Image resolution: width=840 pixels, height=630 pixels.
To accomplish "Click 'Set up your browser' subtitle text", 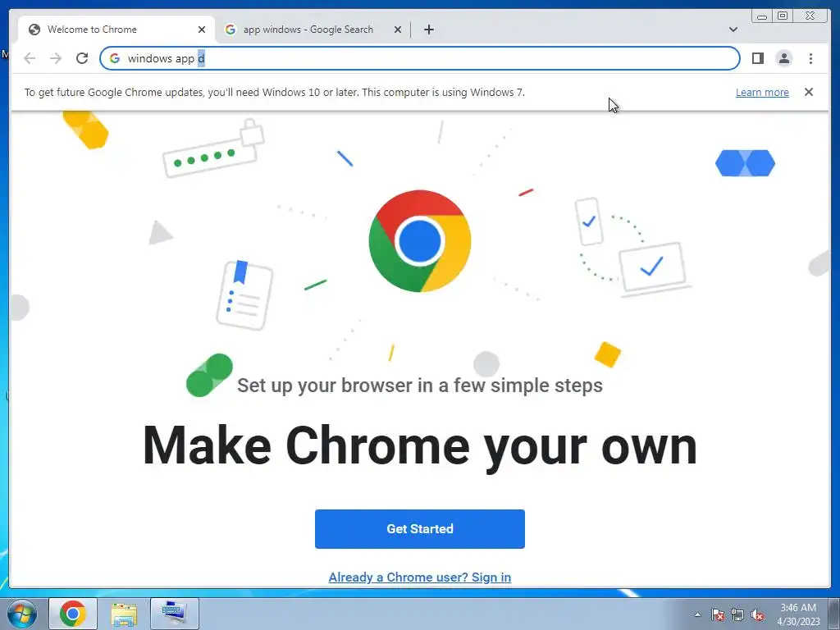I will pos(419,386).
